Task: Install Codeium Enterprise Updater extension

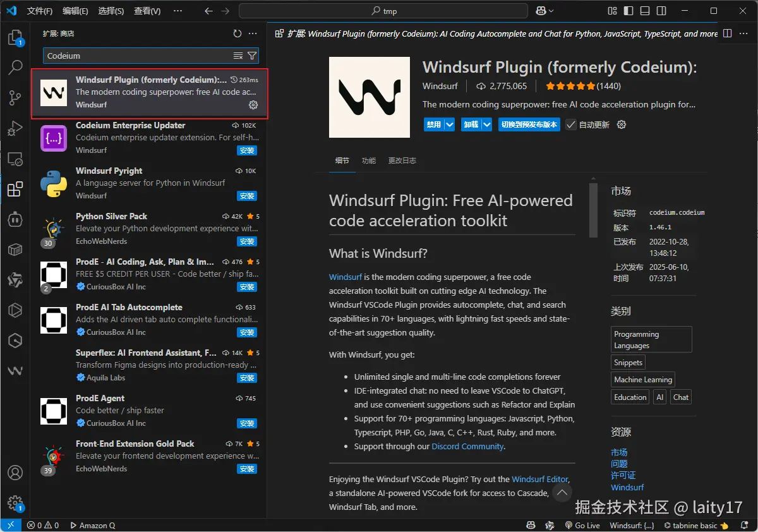Action: pos(246,150)
